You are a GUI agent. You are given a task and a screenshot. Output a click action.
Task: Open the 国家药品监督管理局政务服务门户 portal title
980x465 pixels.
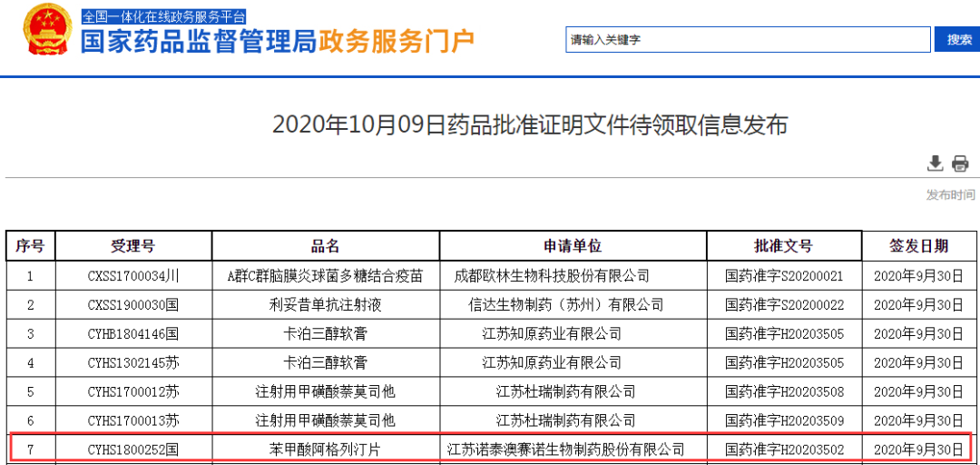(277, 41)
